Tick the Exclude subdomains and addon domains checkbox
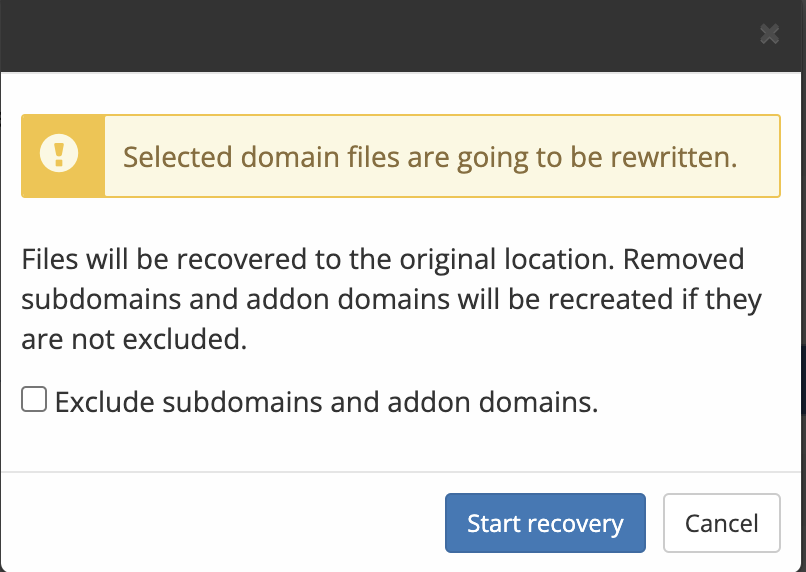 point(34,399)
